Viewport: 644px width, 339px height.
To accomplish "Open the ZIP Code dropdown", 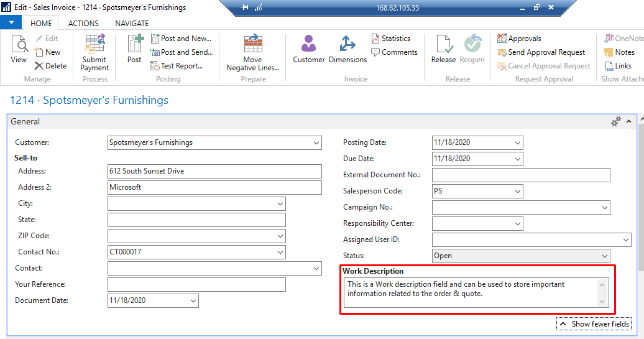I will coord(280,236).
